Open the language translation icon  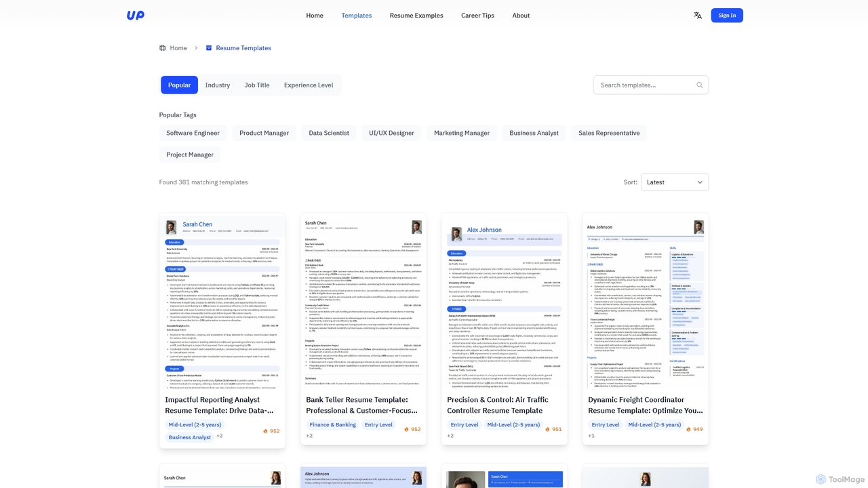pyautogui.click(x=698, y=15)
